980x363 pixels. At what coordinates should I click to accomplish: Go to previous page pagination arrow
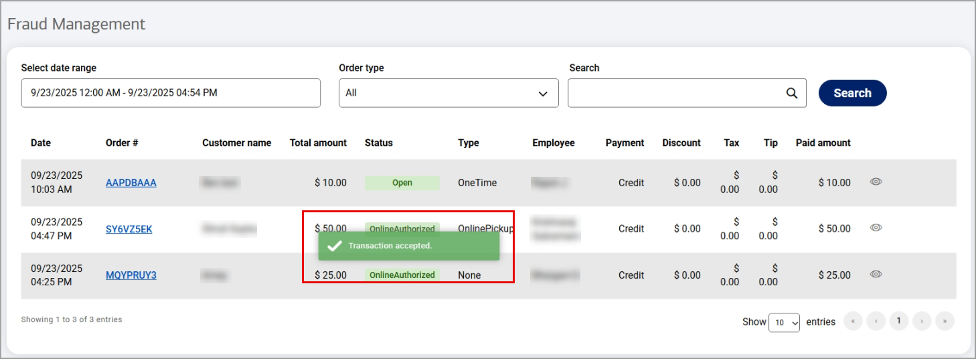pos(876,321)
